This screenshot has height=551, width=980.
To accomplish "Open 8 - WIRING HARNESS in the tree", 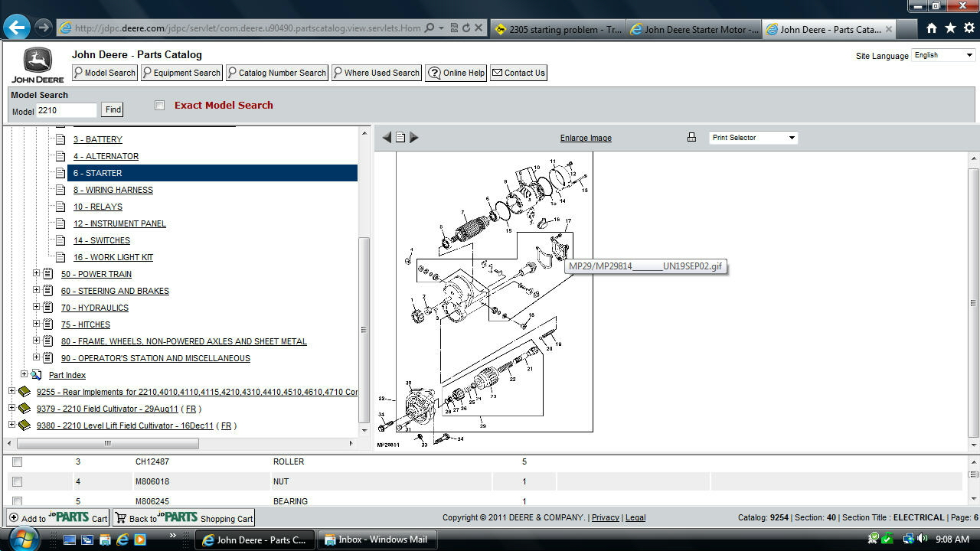I will pos(113,190).
